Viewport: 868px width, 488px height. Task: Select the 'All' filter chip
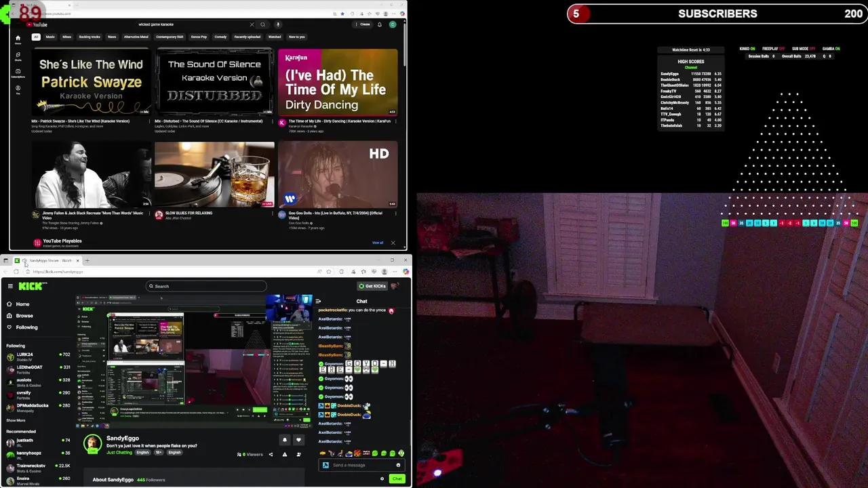[x=36, y=37]
